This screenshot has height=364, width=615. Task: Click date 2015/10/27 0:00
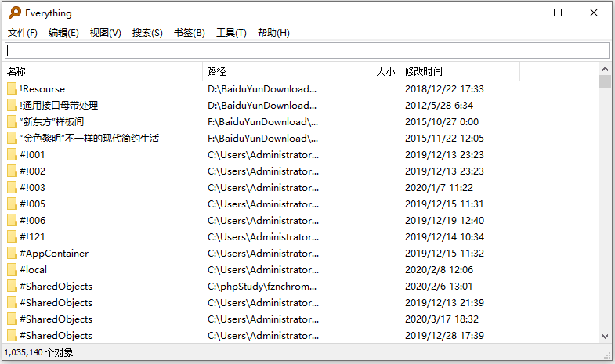click(442, 122)
